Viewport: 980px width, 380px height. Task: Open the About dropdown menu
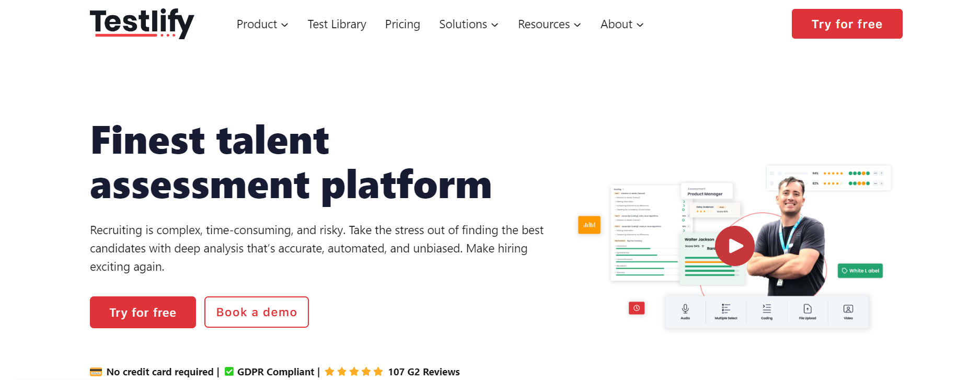[621, 25]
